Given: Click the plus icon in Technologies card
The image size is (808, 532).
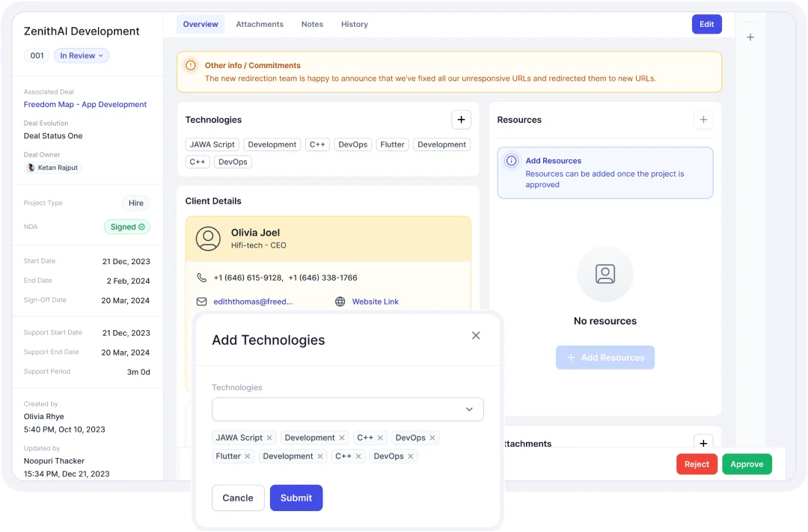Looking at the screenshot, I should [461, 120].
